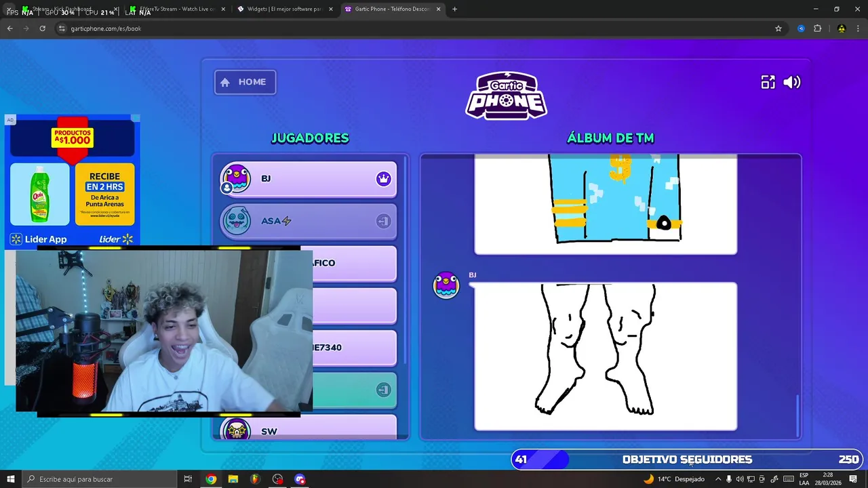This screenshot has height=488, width=868.
Task: Open the blue pants drawing in the album
Action: click(606, 205)
